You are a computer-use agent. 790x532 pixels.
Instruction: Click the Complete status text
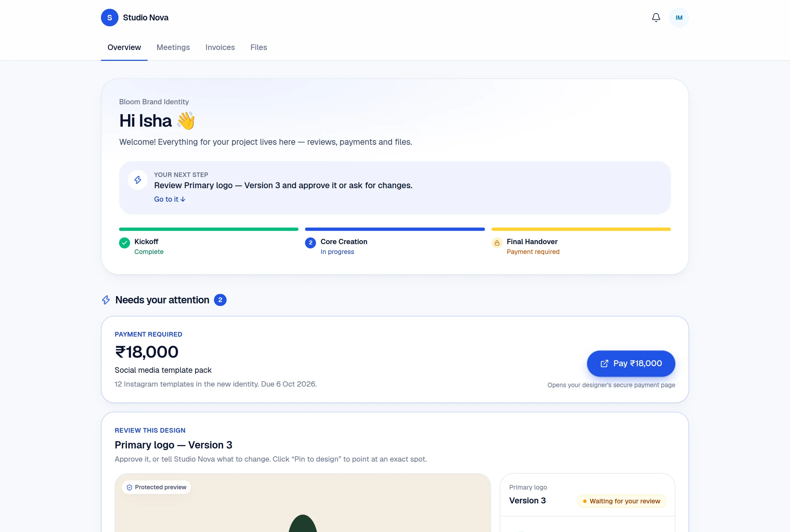[149, 252]
